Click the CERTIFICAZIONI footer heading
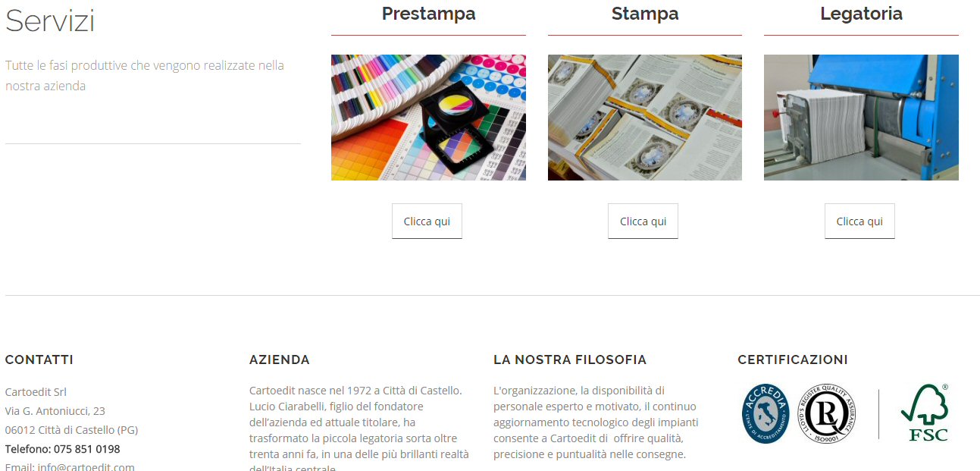Image resolution: width=980 pixels, height=471 pixels. click(x=793, y=360)
